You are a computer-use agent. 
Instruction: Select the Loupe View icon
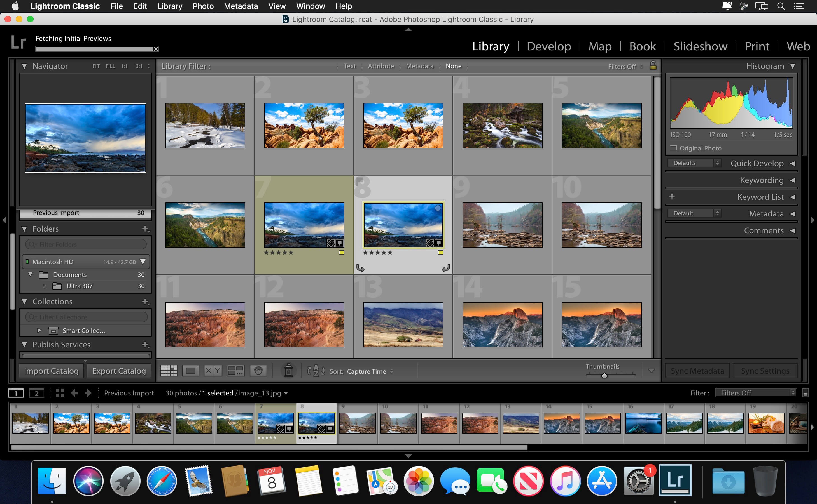192,371
